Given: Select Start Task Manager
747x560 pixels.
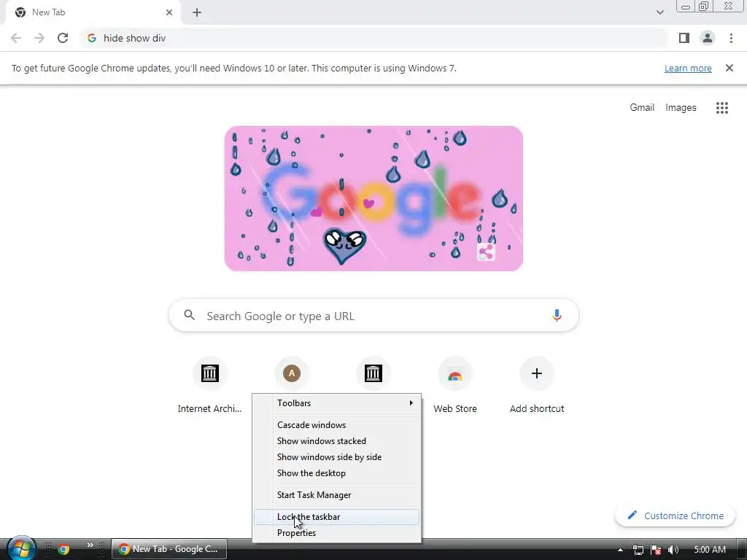Looking at the screenshot, I should pyautogui.click(x=337, y=495).
